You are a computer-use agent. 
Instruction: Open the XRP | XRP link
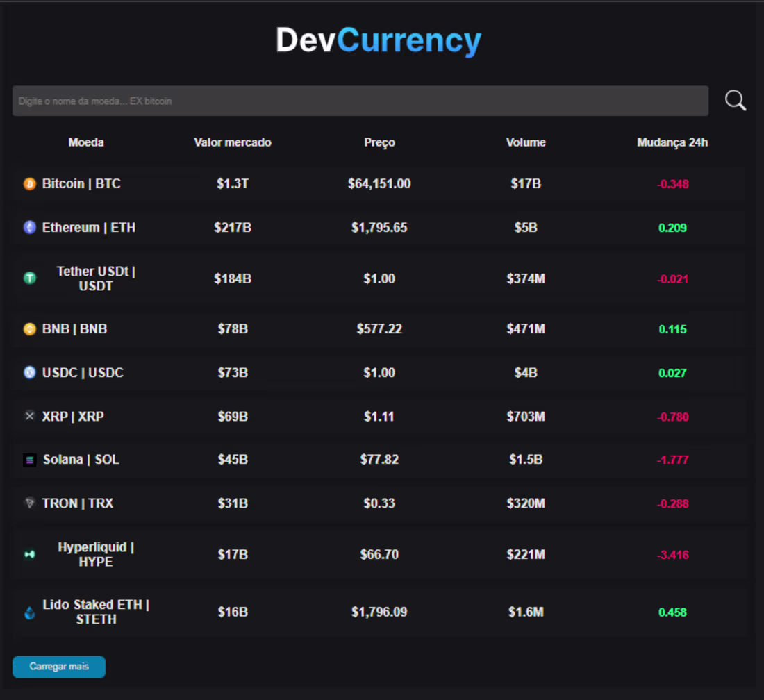click(73, 417)
